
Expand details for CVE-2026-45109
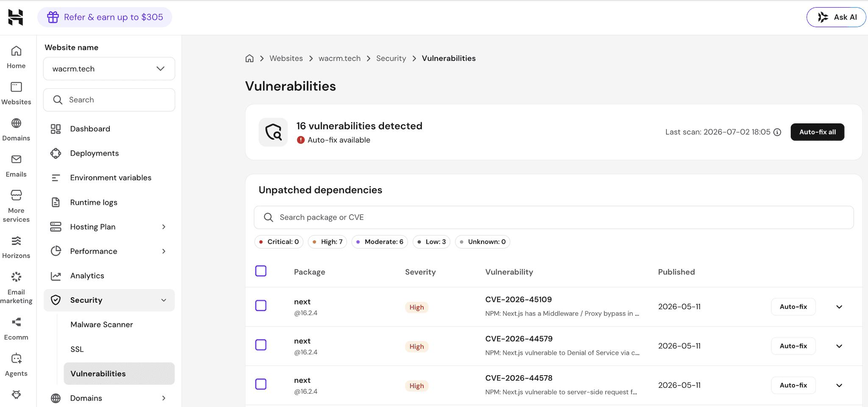839,307
